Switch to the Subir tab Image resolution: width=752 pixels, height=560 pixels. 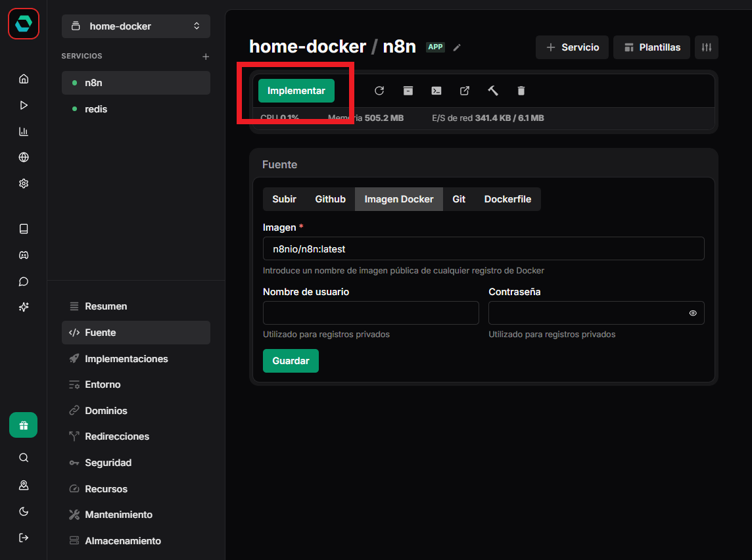pos(285,199)
